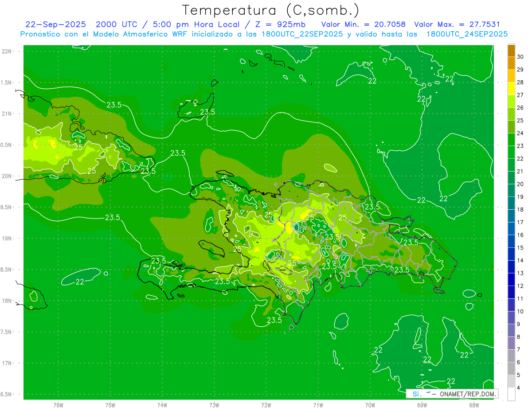Click the 'Z = 925mb' pressure level text

282,24
